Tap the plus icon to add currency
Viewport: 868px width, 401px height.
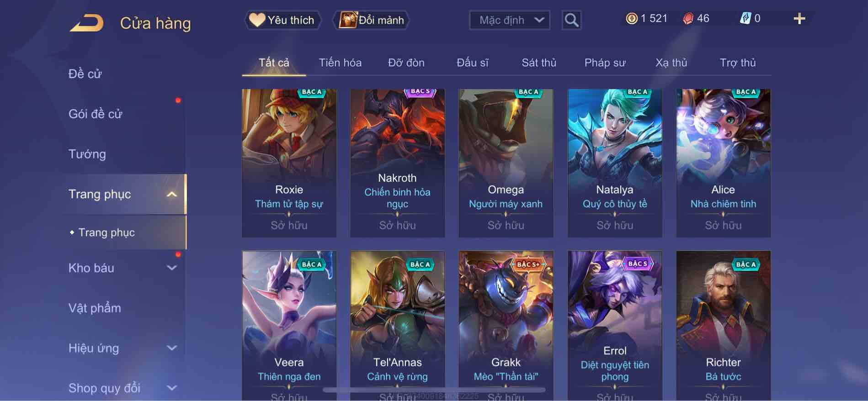[x=799, y=19]
